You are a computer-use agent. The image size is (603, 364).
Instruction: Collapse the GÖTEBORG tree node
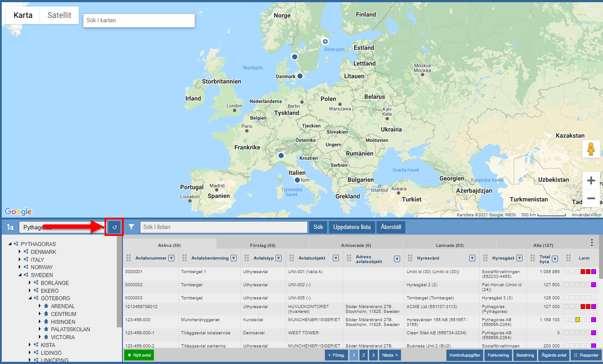click(x=30, y=298)
